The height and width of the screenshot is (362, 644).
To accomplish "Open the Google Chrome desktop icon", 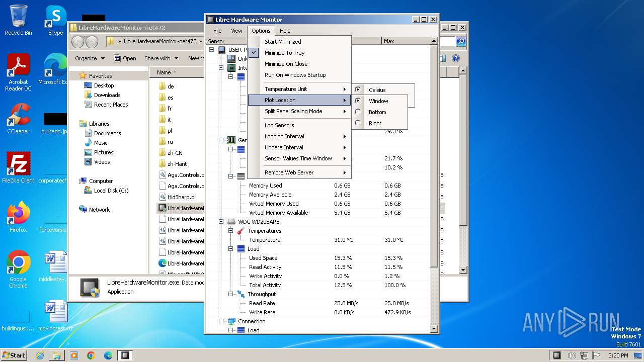I will [x=18, y=269].
